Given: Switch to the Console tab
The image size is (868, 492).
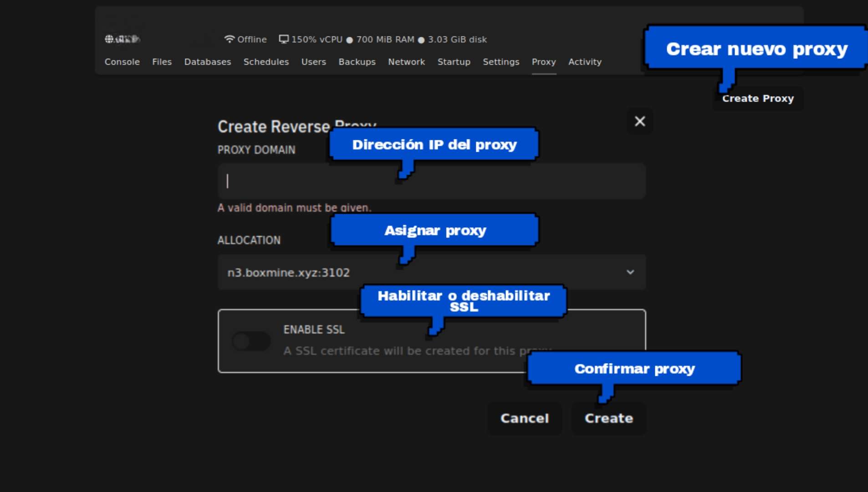Looking at the screenshot, I should point(122,62).
